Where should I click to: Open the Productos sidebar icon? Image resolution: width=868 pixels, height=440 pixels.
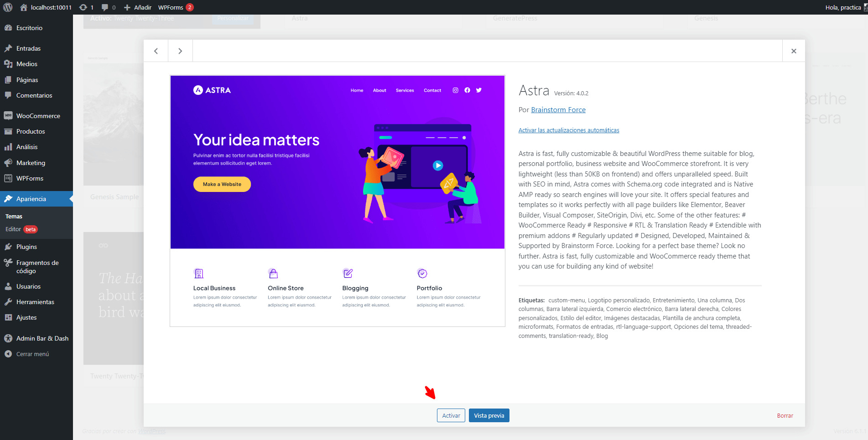[x=8, y=131]
